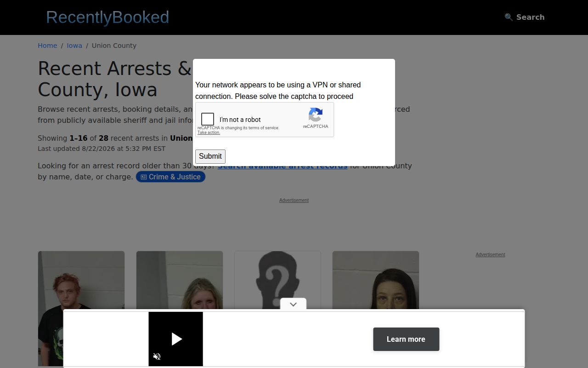Click the reCAPTCHA logo icon
Screen dimensions: 588x368
point(316,115)
